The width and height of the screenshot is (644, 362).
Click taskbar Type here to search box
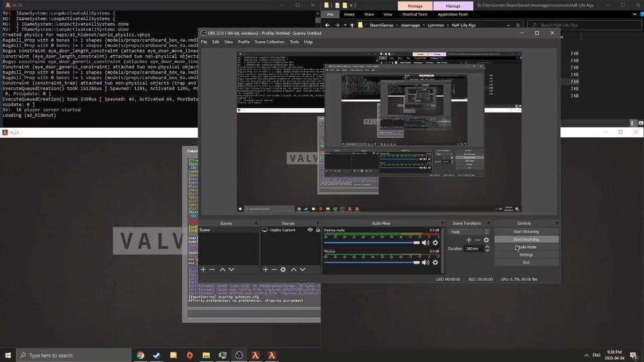tap(74, 355)
